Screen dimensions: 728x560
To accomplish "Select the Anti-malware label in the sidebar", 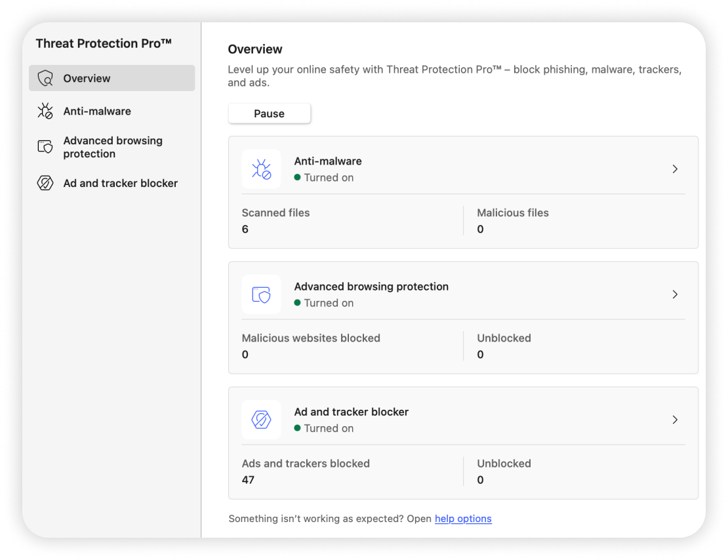I will 97,111.
